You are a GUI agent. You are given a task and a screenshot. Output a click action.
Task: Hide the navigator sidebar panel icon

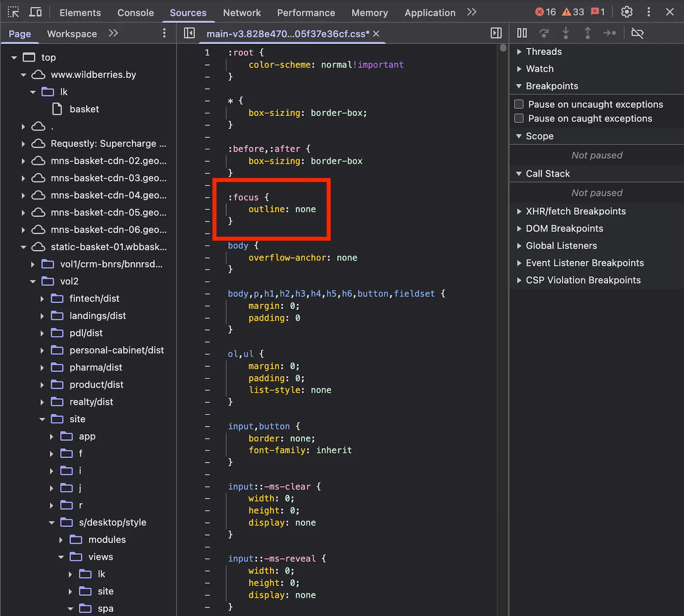pos(189,33)
